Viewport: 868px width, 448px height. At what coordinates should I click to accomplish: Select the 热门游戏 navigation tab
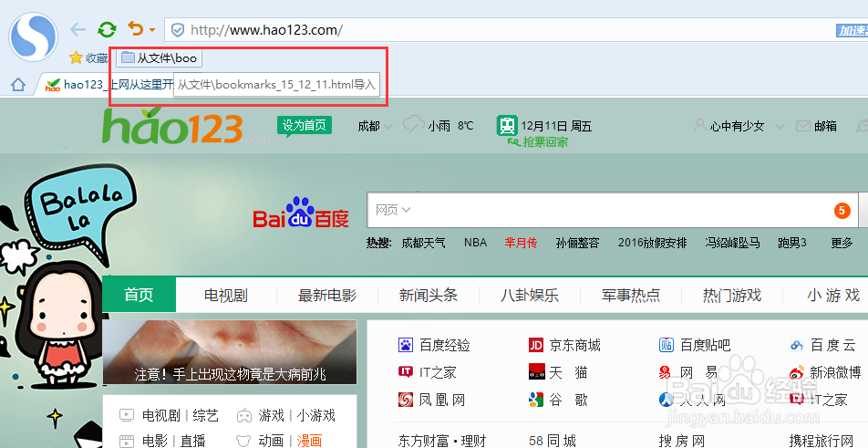point(732,295)
